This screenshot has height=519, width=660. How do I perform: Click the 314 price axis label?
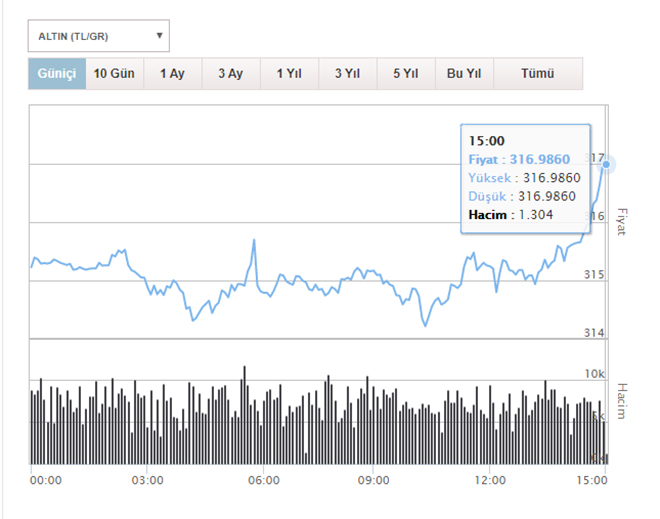595,333
